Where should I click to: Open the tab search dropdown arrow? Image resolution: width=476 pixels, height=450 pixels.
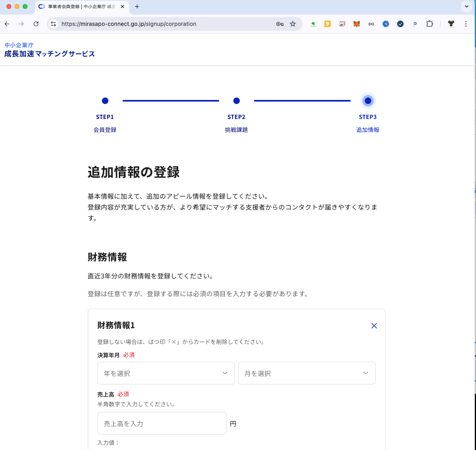(467, 6)
